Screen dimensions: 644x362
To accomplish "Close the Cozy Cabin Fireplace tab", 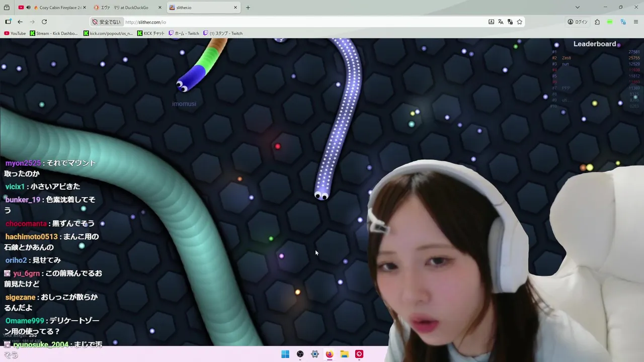I will [84, 8].
